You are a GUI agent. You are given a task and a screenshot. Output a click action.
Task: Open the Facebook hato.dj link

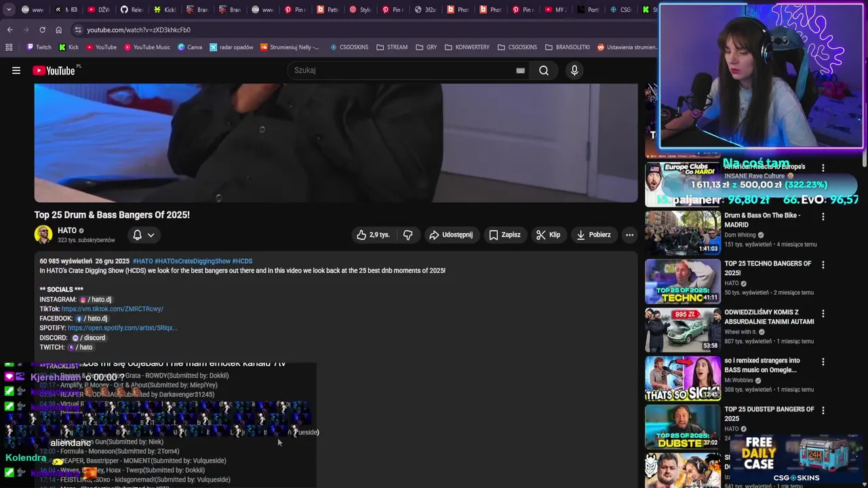[92, 319]
